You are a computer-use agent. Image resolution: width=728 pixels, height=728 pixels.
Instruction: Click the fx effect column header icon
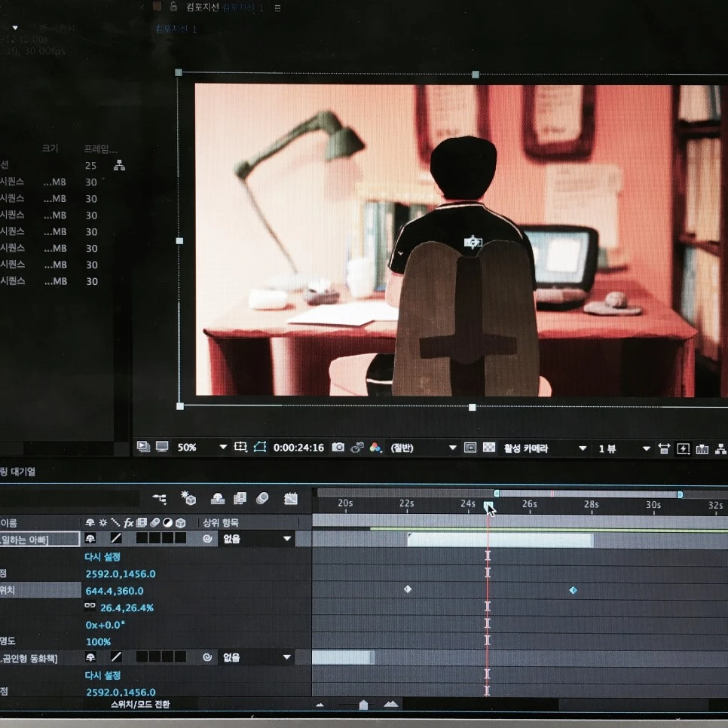[x=129, y=523]
